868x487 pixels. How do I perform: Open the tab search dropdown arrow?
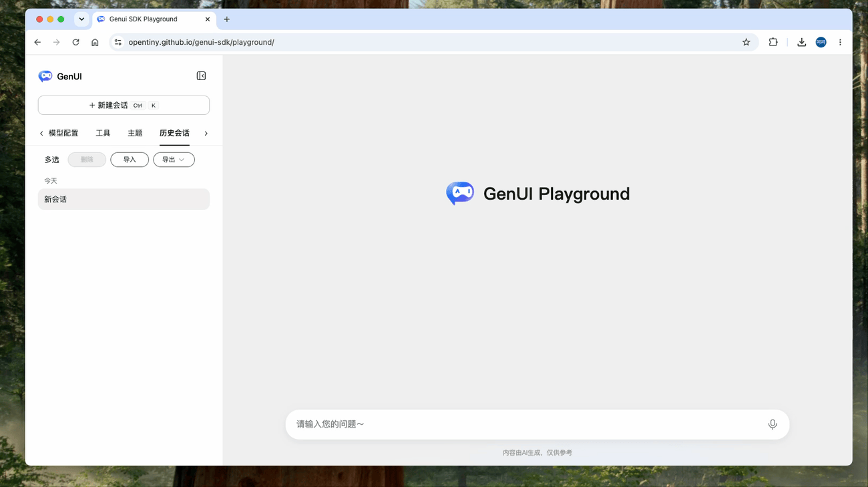coord(81,19)
